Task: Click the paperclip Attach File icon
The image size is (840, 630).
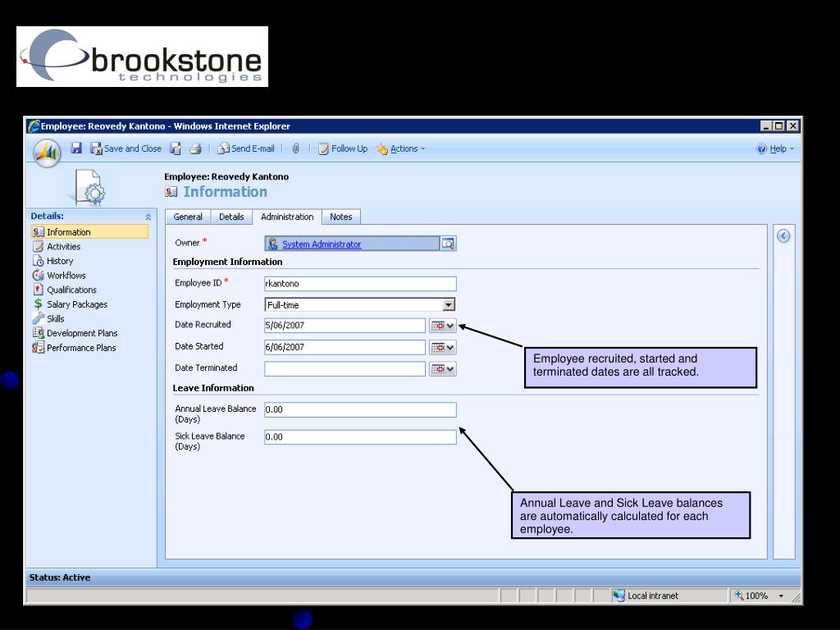Action: [x=295, y=148]
